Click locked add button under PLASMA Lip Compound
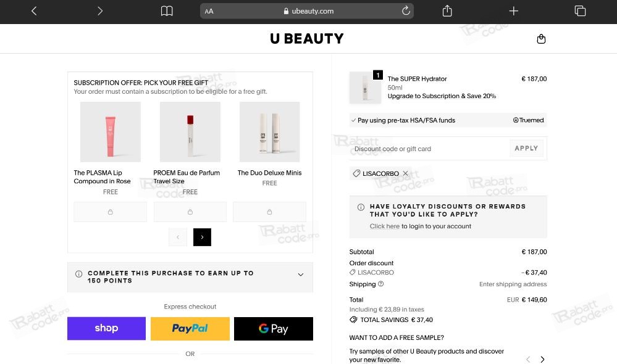Image resolution: width=617 pixels, height=364 pixels. [x=110, y=212]
